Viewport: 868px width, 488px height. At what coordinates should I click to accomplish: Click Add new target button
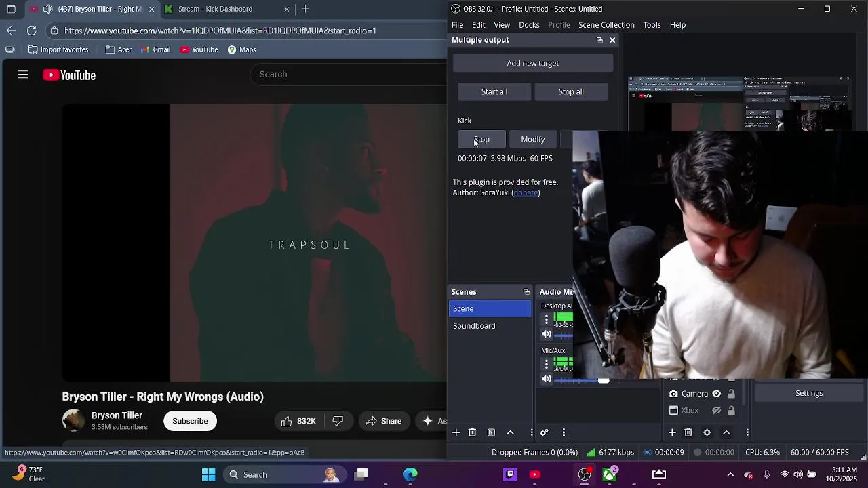coord(533,63)
